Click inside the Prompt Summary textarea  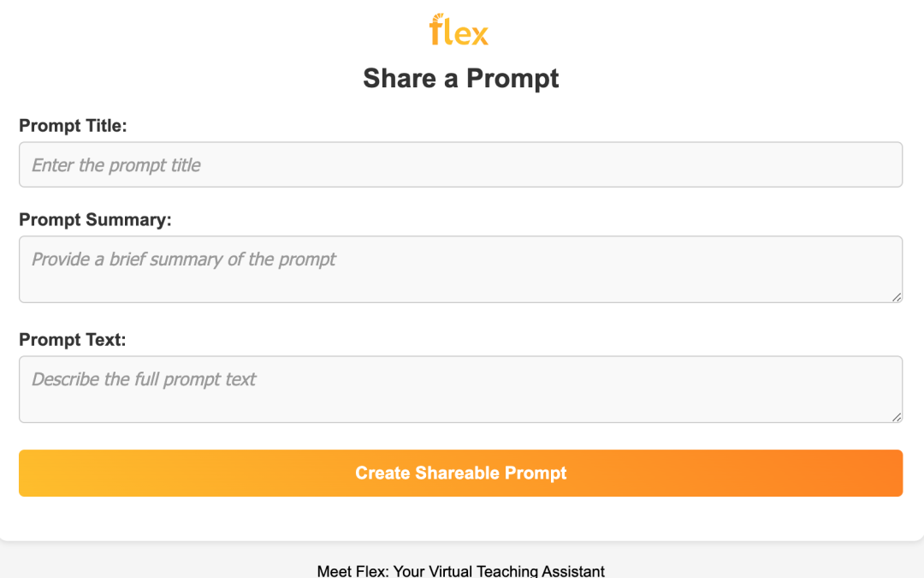460,265
